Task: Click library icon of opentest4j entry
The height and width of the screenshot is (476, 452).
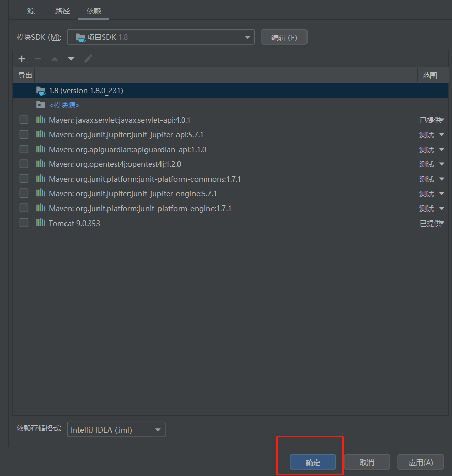Action: click(41, 164)
